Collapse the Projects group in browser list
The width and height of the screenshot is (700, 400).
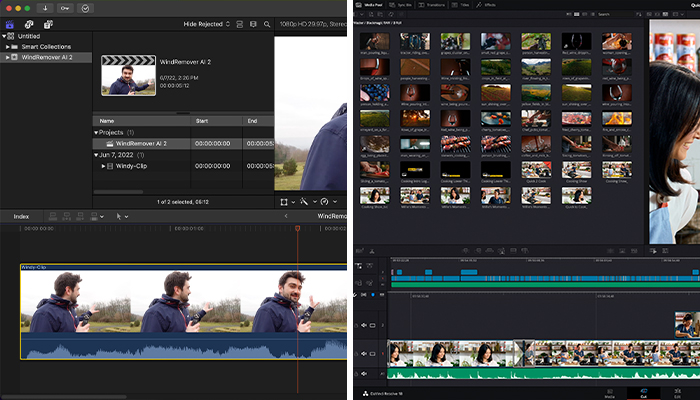click(96, 133)
